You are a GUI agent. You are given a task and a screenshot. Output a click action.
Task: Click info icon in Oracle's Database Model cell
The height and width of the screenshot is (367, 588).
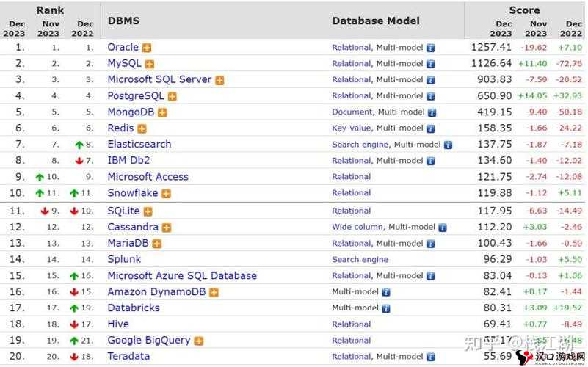pos(431,48)
